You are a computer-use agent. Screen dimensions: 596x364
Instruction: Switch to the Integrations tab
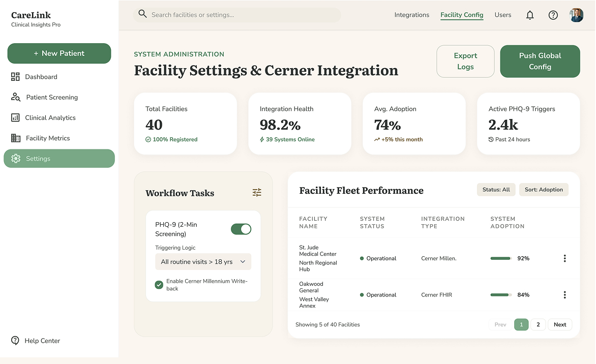pos(411,15)
